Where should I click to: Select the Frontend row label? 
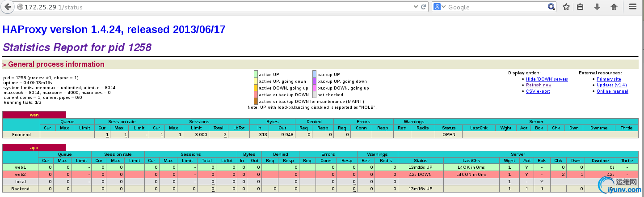click(x=21, y=134)
